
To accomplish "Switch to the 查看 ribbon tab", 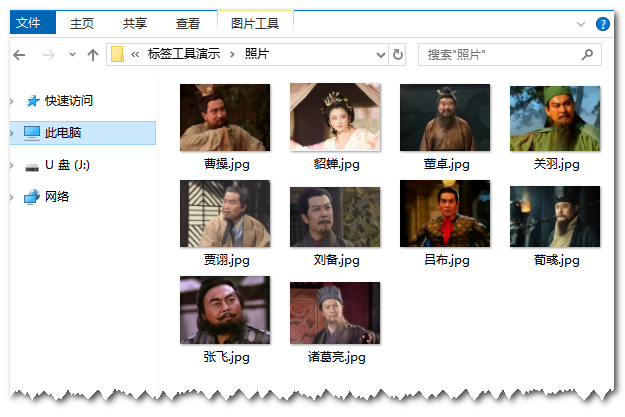I will [x=188, y=24].
